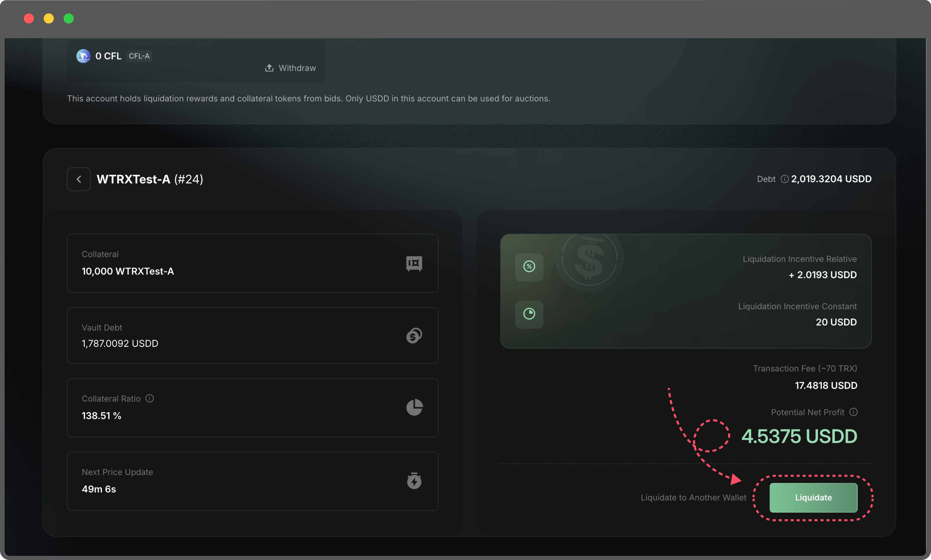Screen dimensions: 931x560
Task: Click the Withdraw upload icon
Action: [x=269, y=68]
